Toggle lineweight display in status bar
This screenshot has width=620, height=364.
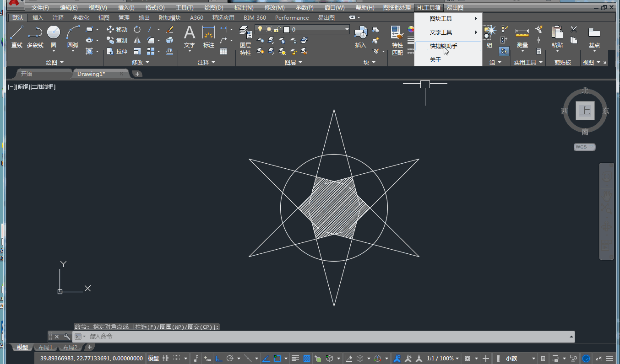pyautogui.click(x=295, y=359)
